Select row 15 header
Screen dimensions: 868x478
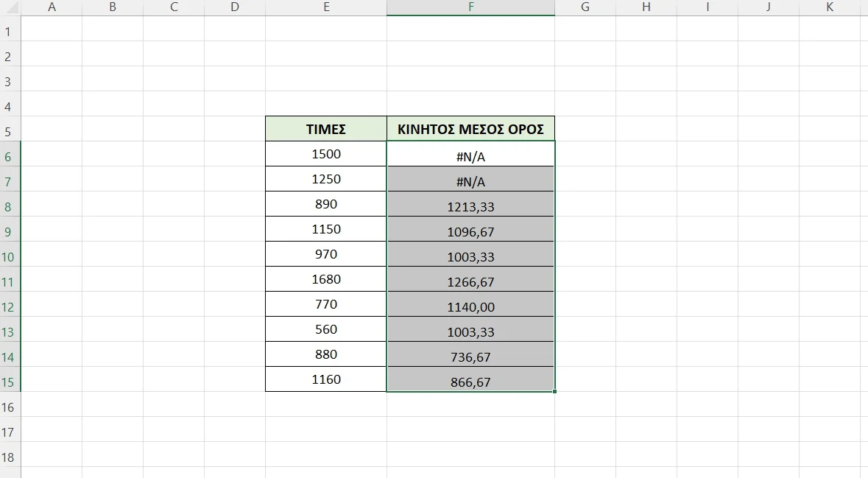tap(9, 382)
